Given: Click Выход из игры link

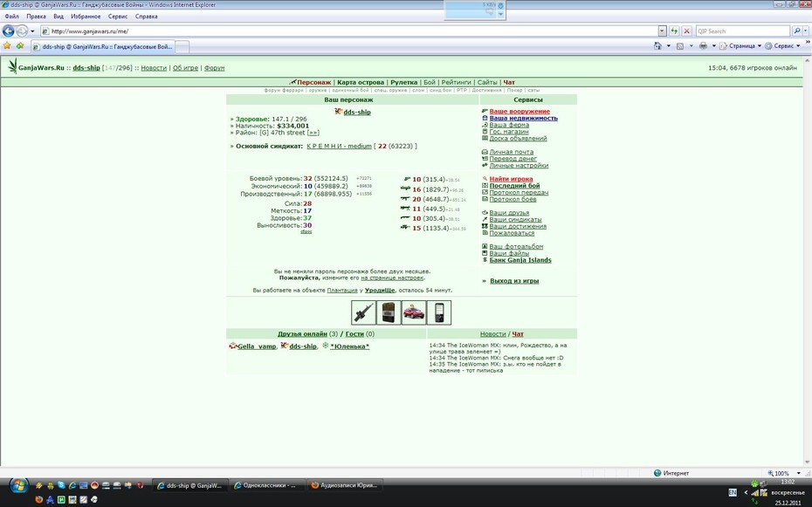Looking at the screenshot, I should (x=514, y=281).
